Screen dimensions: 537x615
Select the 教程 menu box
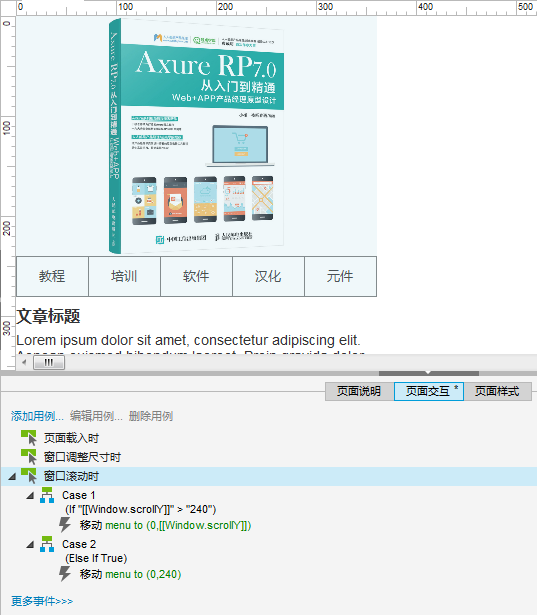(52, 276)
